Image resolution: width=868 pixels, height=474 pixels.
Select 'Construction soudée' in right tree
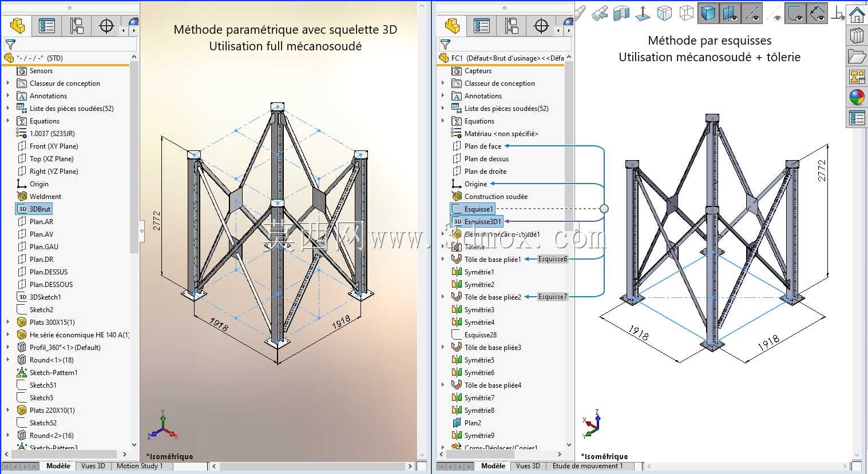(490, 197)
